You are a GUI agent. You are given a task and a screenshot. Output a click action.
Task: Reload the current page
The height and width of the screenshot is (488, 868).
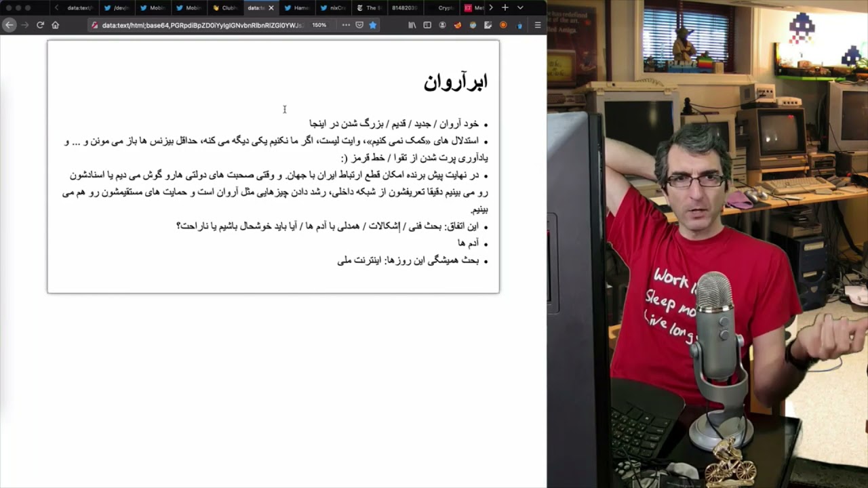40,25
